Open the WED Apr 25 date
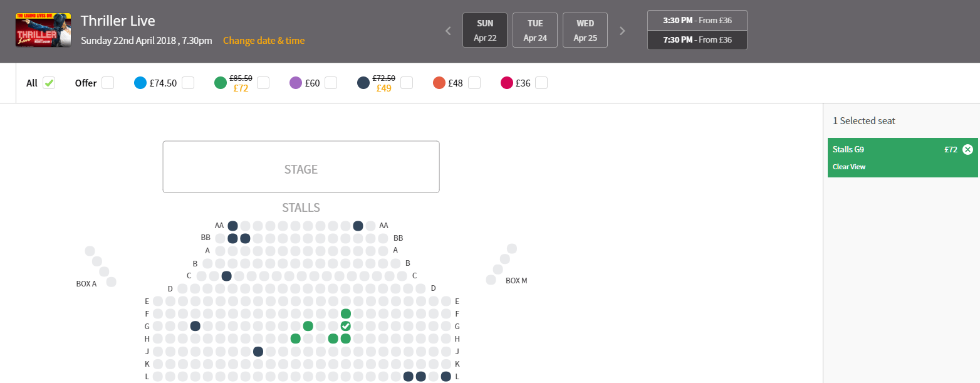This screenshot has width=980, height=383. click(585, 29)
